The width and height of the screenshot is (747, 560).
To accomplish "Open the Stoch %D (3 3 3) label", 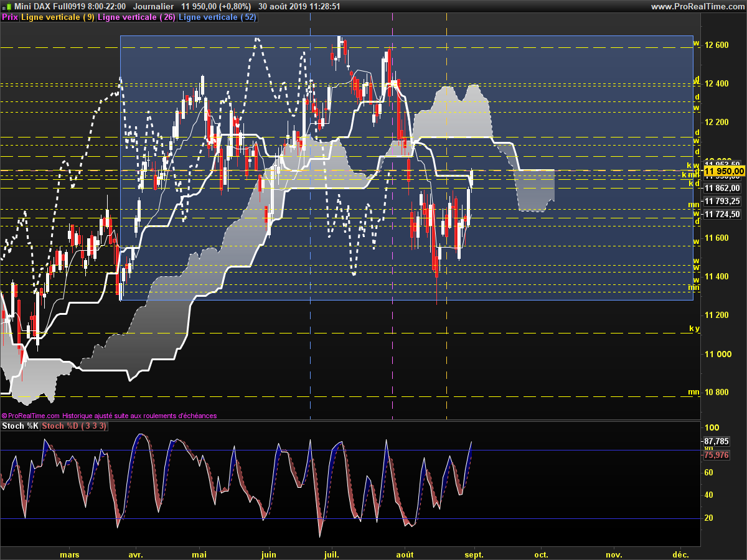I will click(75, 426).
